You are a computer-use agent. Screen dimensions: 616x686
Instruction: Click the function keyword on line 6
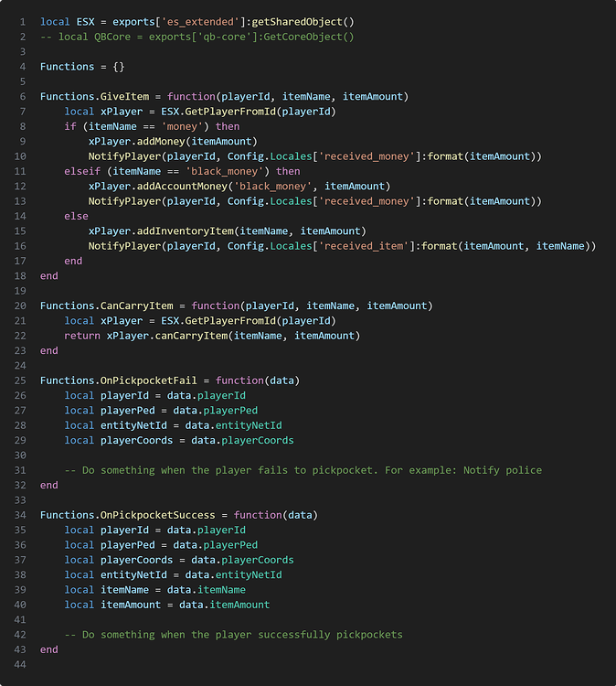tap(191, 96)
